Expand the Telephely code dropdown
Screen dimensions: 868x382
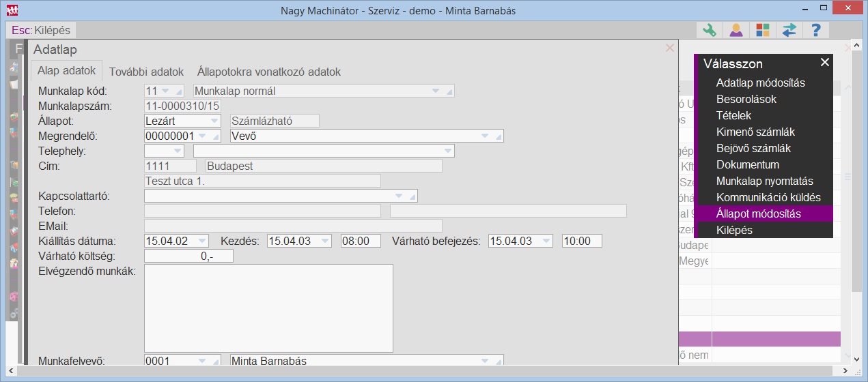177,151
